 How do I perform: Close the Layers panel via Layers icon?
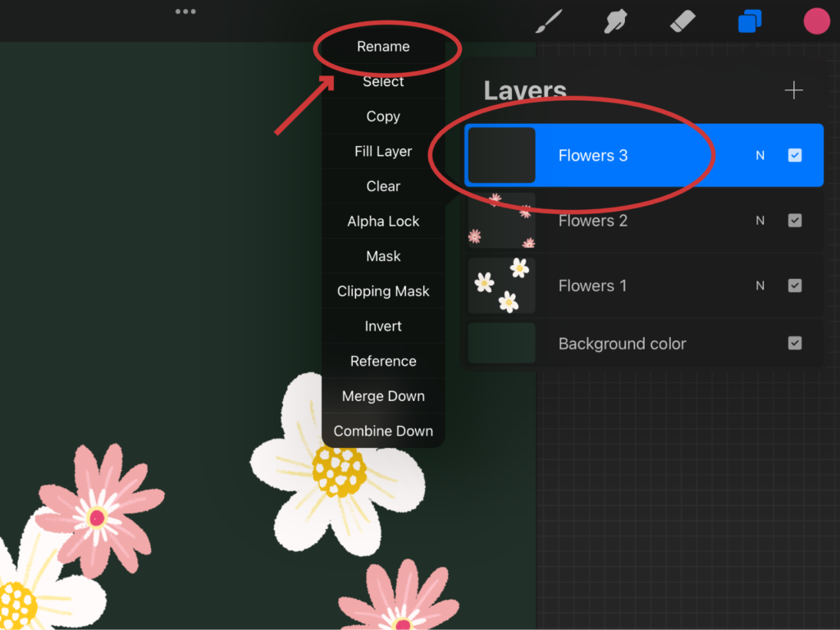coord(750,21)
